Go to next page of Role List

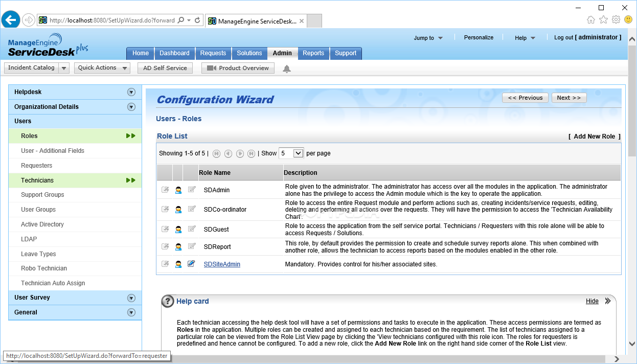(240, 153)
